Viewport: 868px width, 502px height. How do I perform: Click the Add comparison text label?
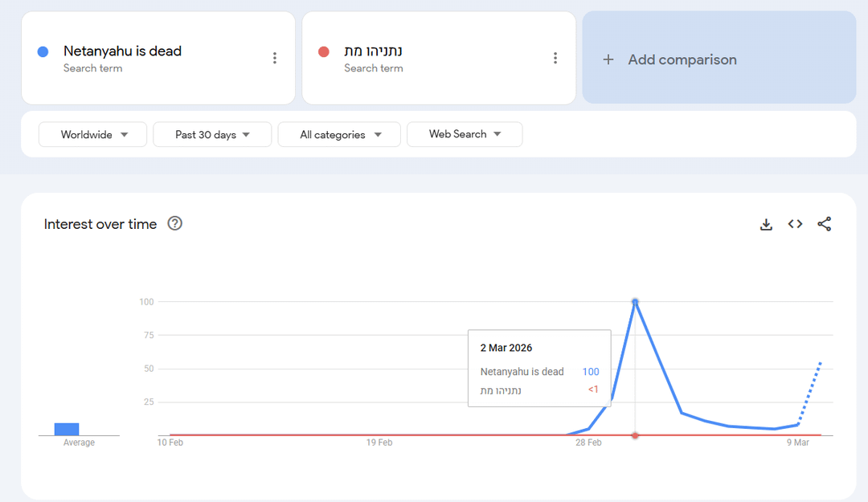click(682, 59)
